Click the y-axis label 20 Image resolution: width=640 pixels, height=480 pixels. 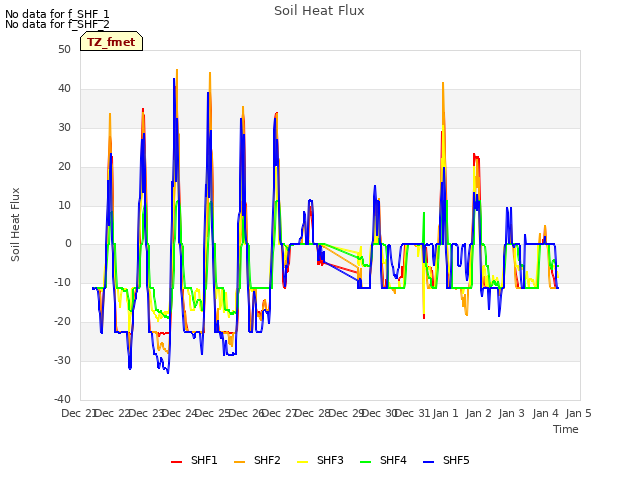(64, 166)
